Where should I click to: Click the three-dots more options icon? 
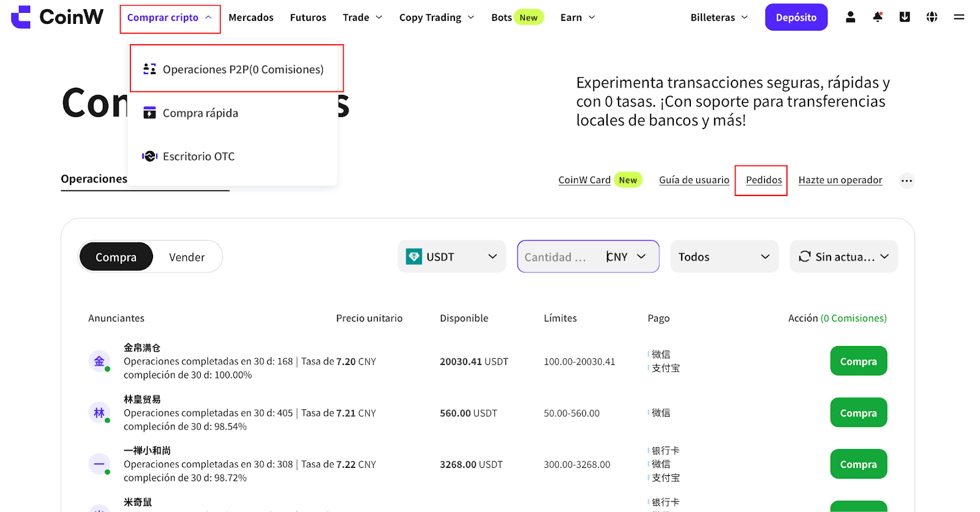(907, 181)
